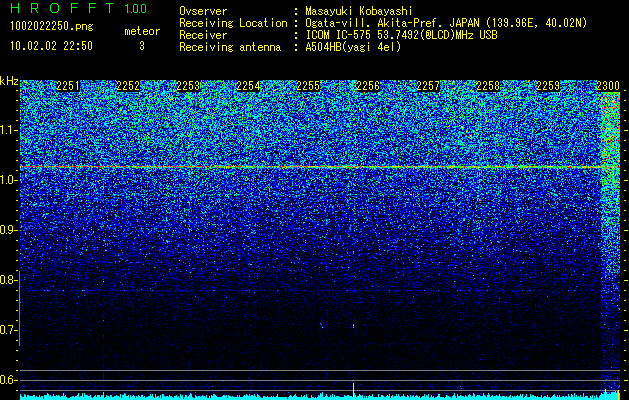
Task: Click the 1.0 frequency axis label
Action: 8,180
